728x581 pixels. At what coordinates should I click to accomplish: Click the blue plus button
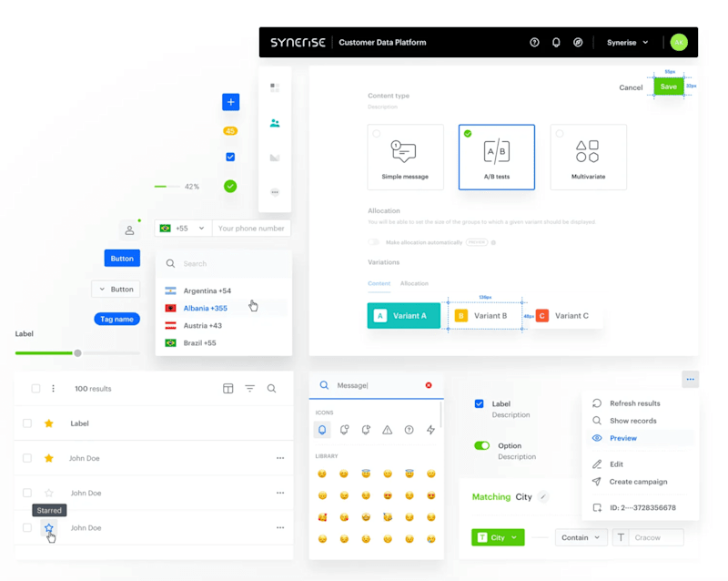[x=231, y=102]
